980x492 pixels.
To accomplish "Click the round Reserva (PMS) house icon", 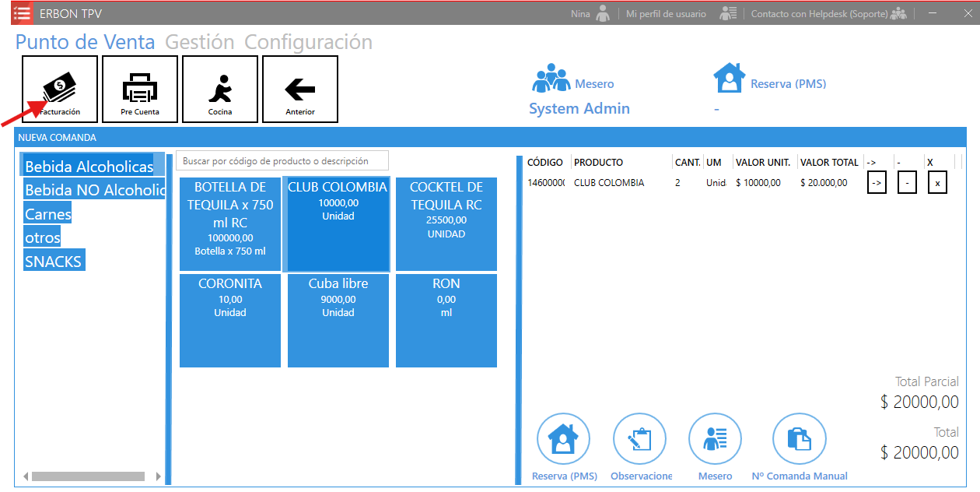I will click(563, 439).
